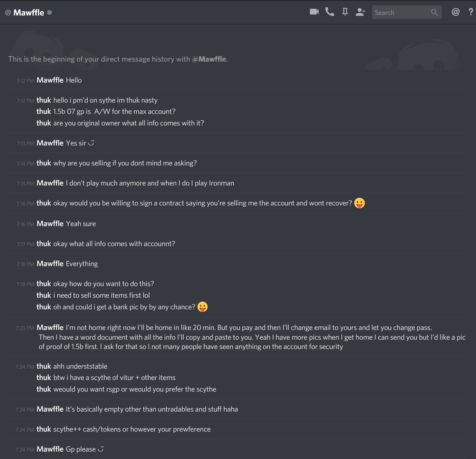Click the status indicator dot beside Mawffle

pyautogui.click(x=49, y=13)
